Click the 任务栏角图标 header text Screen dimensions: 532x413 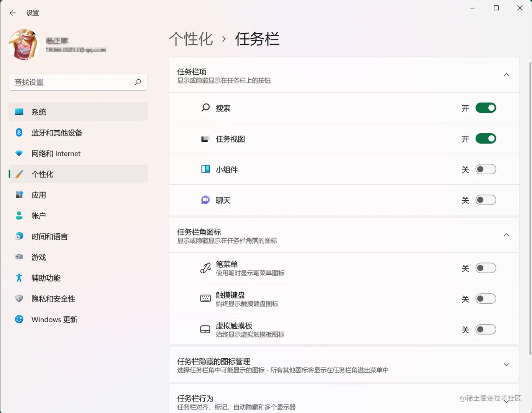[x=199, y=232]
